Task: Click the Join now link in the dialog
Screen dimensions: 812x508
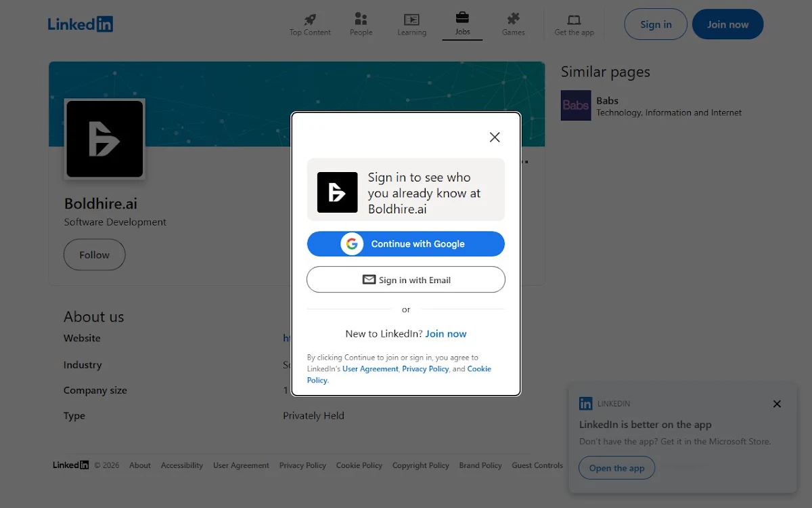Action: (446, 334)
